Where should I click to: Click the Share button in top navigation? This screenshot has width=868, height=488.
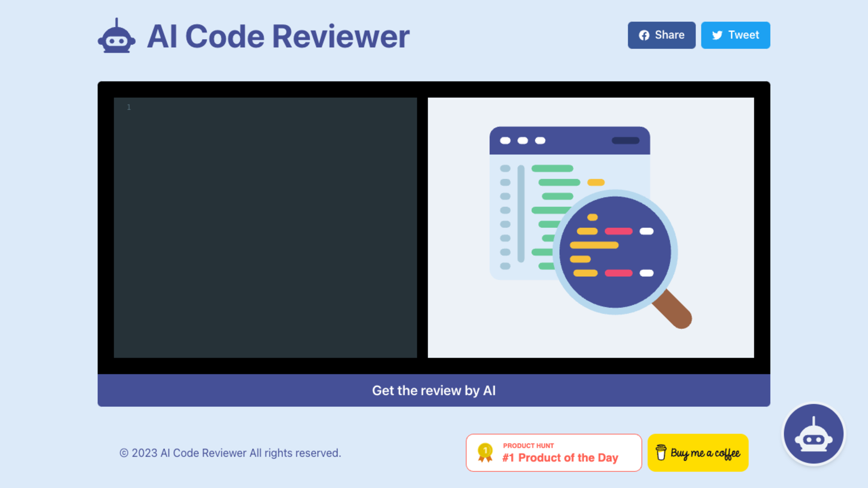coord(662,35)
